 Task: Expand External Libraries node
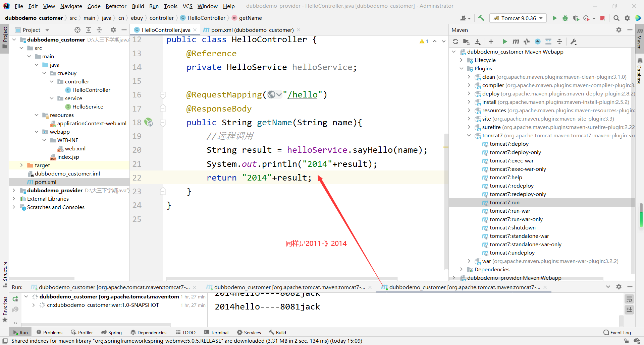pos(14,199)
